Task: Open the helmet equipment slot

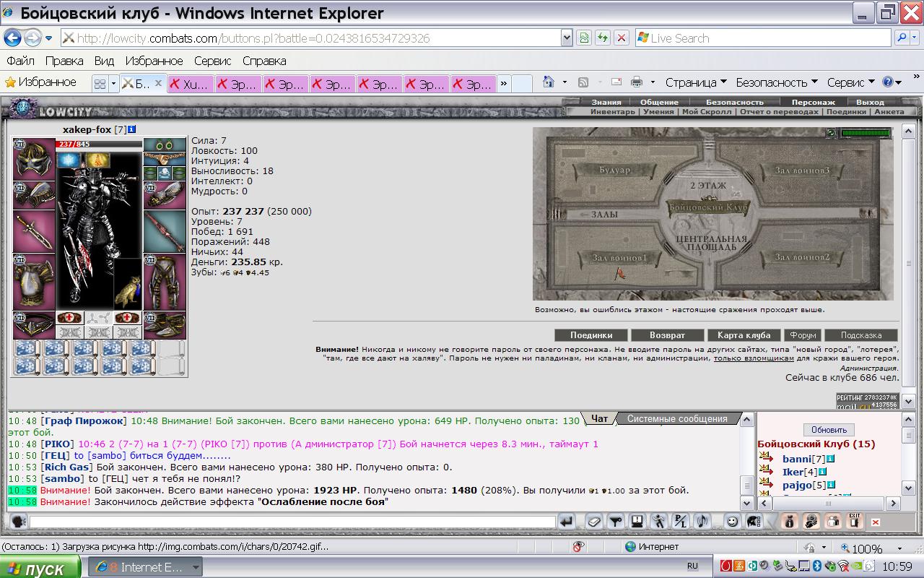Action: (34, 159)
